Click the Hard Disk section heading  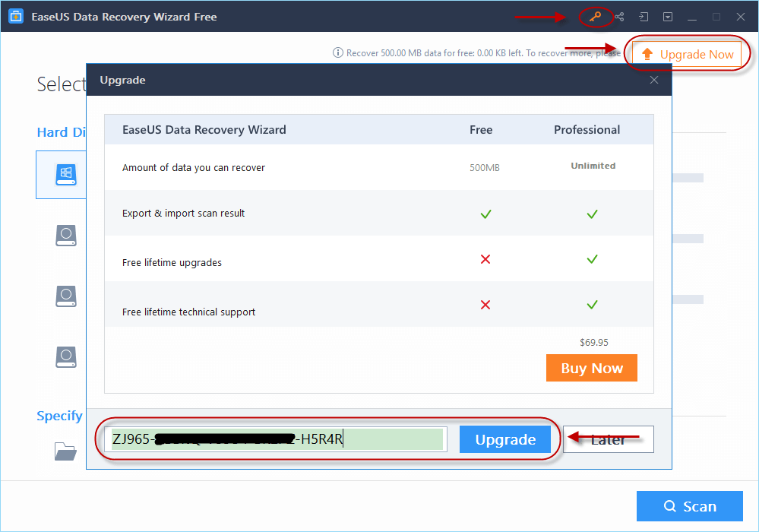(62, 131)
